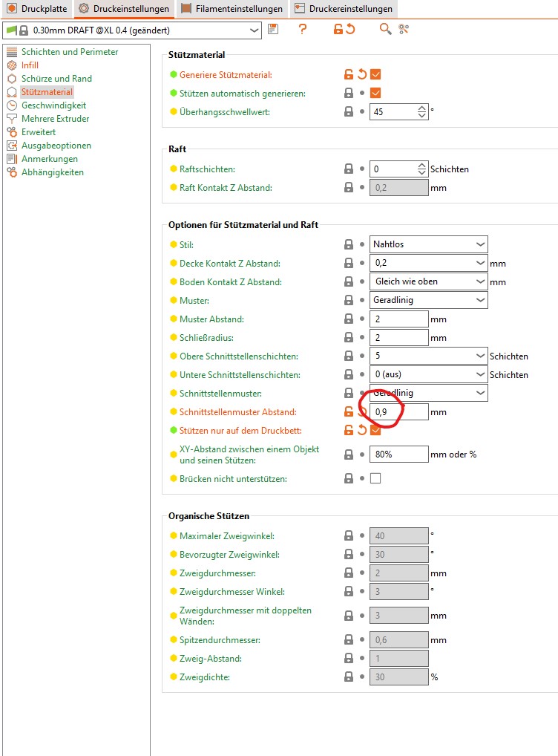
Task: Click the unlocked padlock toolbar icon
Action: [x=338, y=30]
